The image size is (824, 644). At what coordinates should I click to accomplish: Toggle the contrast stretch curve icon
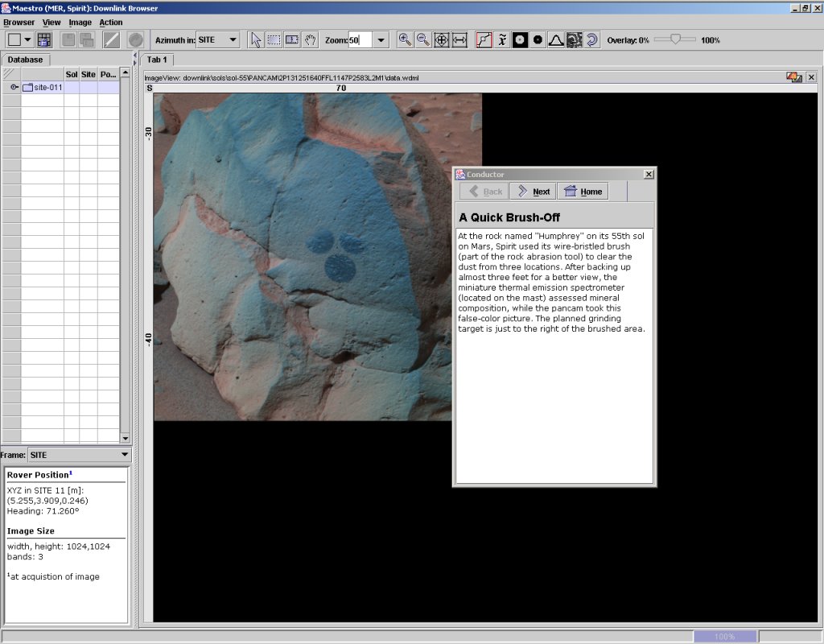point(484,39)
